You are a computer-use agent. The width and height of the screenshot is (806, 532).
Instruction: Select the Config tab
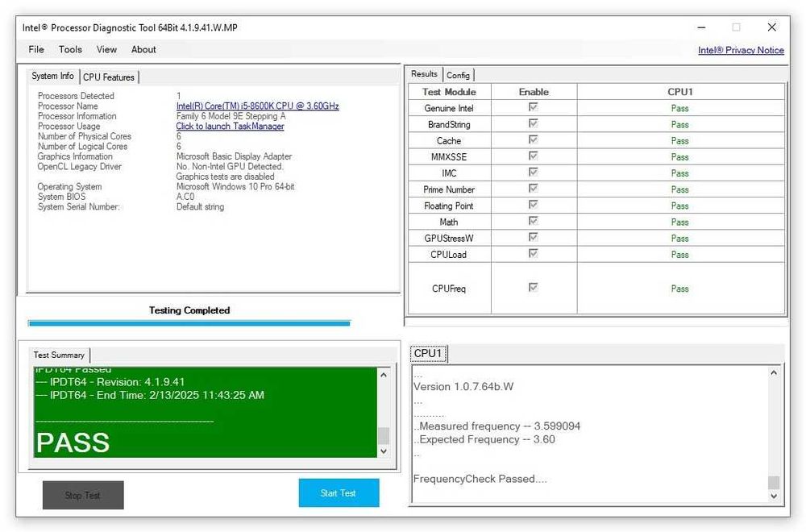[458, 75]
